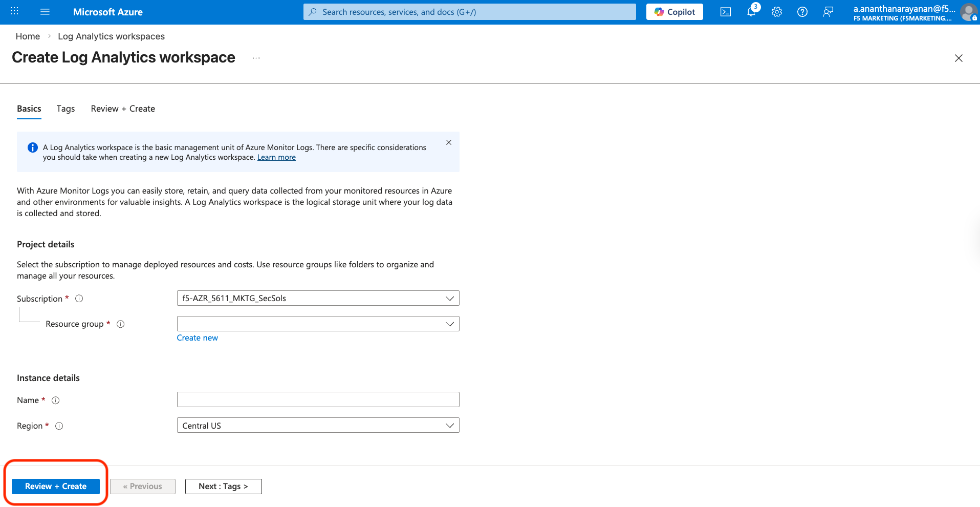Open the Learn more link
980x507 pixels.
tap(276, 157)
